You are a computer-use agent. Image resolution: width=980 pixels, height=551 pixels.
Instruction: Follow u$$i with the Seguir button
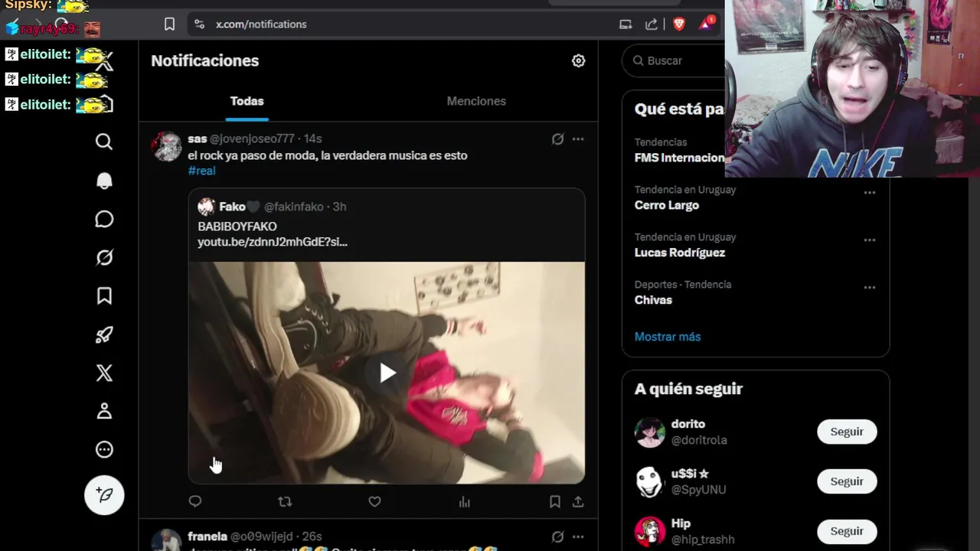coord(847,481)
